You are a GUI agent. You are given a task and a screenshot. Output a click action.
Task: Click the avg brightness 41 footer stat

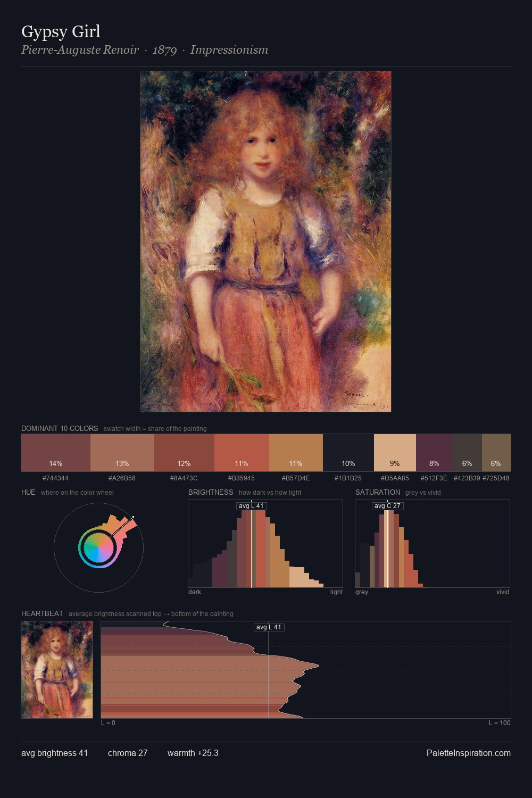tap(55, 753)
